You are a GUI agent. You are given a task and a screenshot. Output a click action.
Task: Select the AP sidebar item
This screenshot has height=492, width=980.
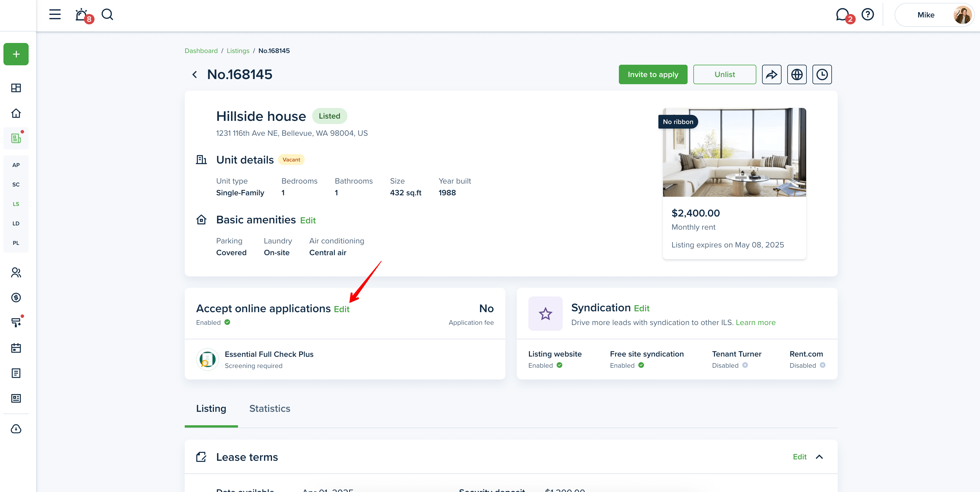(16, 165)
